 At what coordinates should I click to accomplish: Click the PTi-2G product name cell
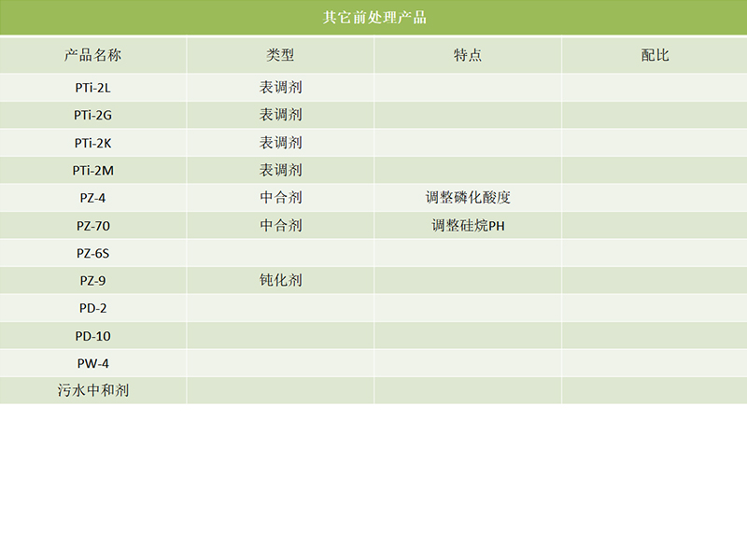click(x=92, y=115)
